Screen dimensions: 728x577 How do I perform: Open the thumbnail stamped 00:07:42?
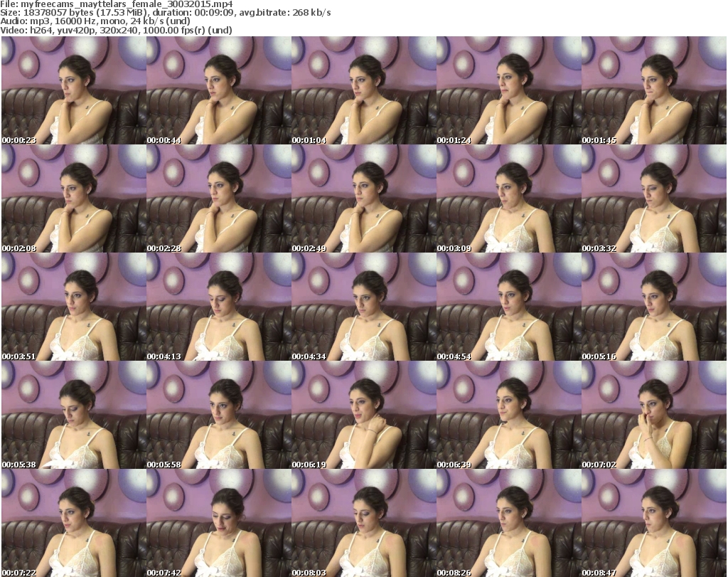[219, 523]
